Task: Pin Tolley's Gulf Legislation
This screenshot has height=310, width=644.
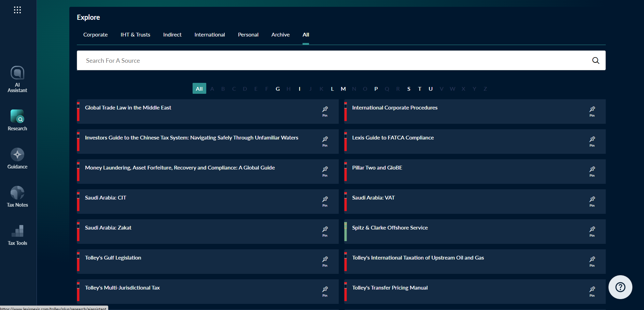Action: point(325,262)
